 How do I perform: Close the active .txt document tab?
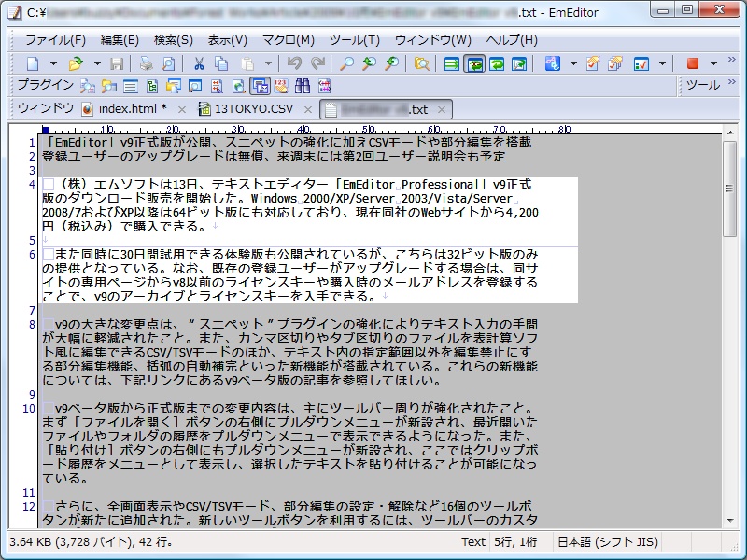tap(442, 109)
